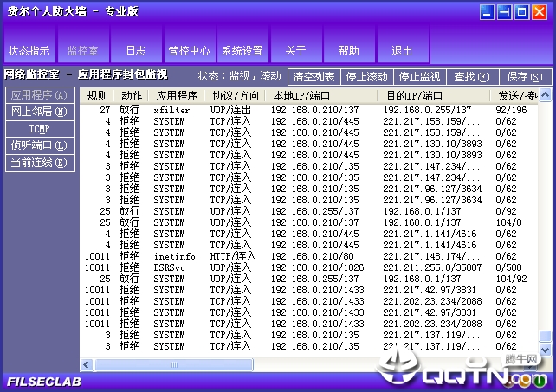Screen dimensions: 556x392
Task: Click the 保存(S) button
Action: click(x=525, y=76)
